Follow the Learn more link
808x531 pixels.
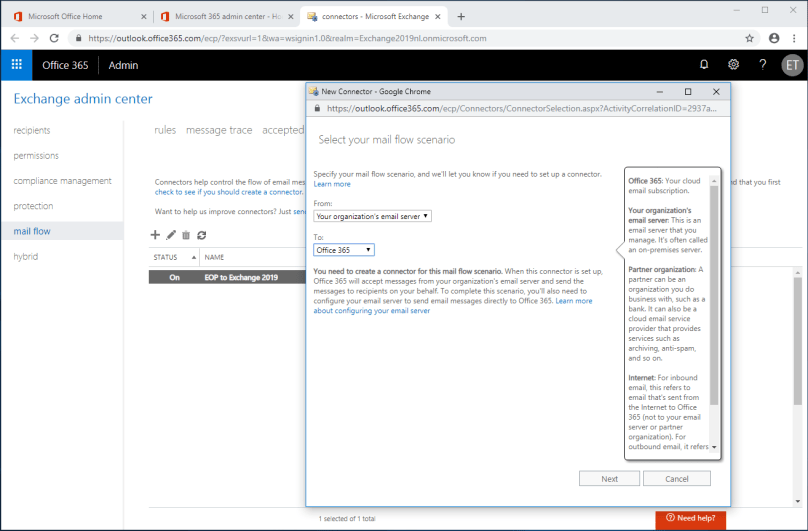[x=332, y=184]
